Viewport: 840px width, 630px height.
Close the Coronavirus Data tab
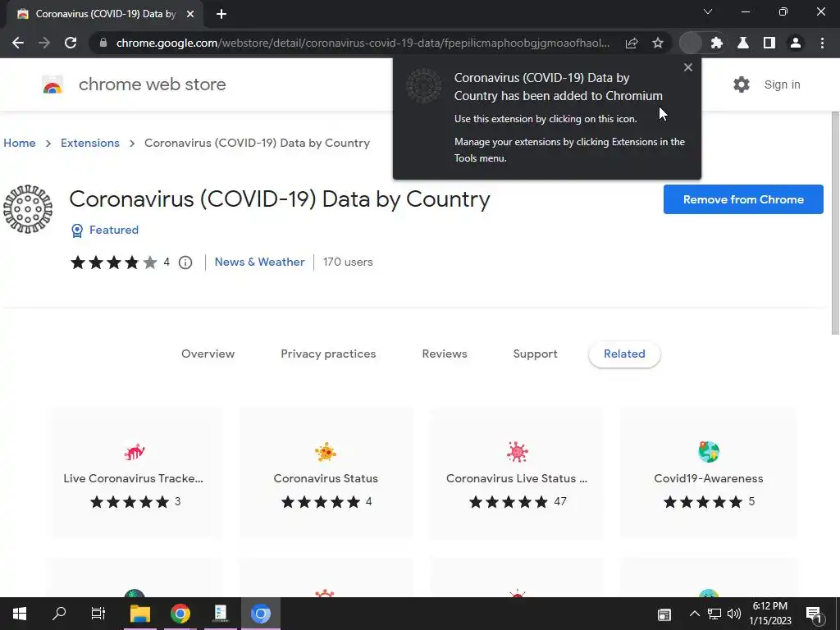[x=190, y=14]
